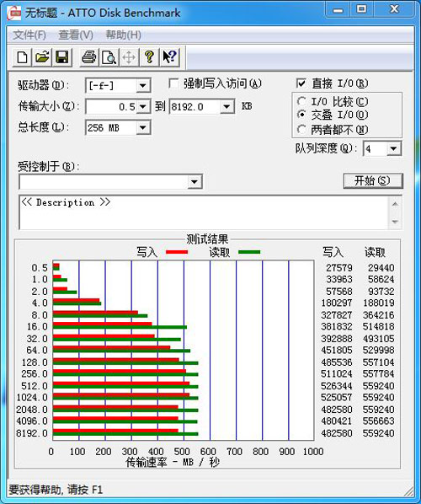Toggle 直接 I/O checkbox

pos(301,83)
